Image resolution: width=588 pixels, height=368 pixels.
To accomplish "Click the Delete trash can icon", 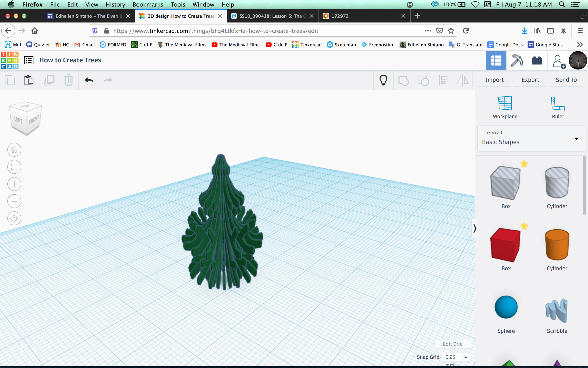I will pos(69,80).
